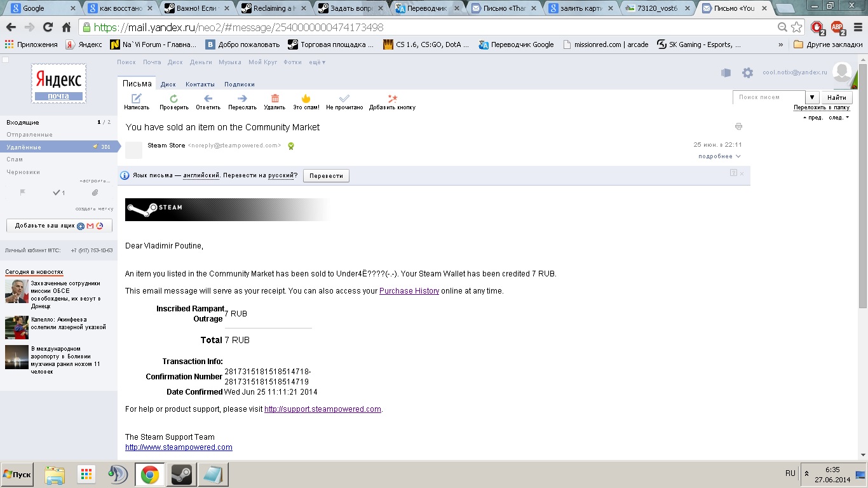Viewport: 868px width, 488px height.
Task: Delete the message via Удалить trash icon
Action: [275, 98]
